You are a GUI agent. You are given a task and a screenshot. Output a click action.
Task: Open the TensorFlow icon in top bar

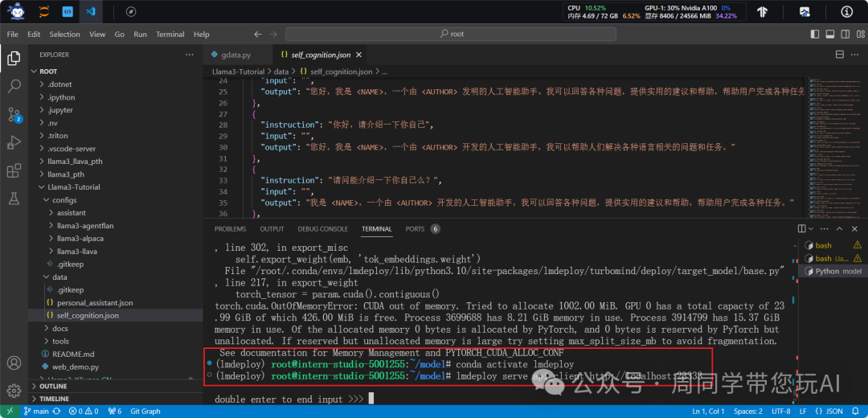point(762,11)
